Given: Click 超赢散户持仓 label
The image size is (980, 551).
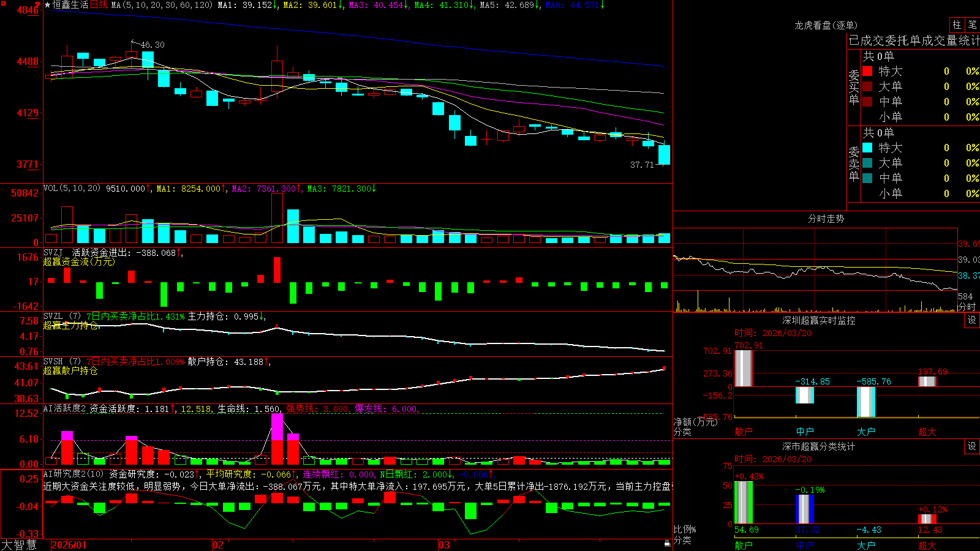Looking at the screenshot, I should click(x=70, y=370).
